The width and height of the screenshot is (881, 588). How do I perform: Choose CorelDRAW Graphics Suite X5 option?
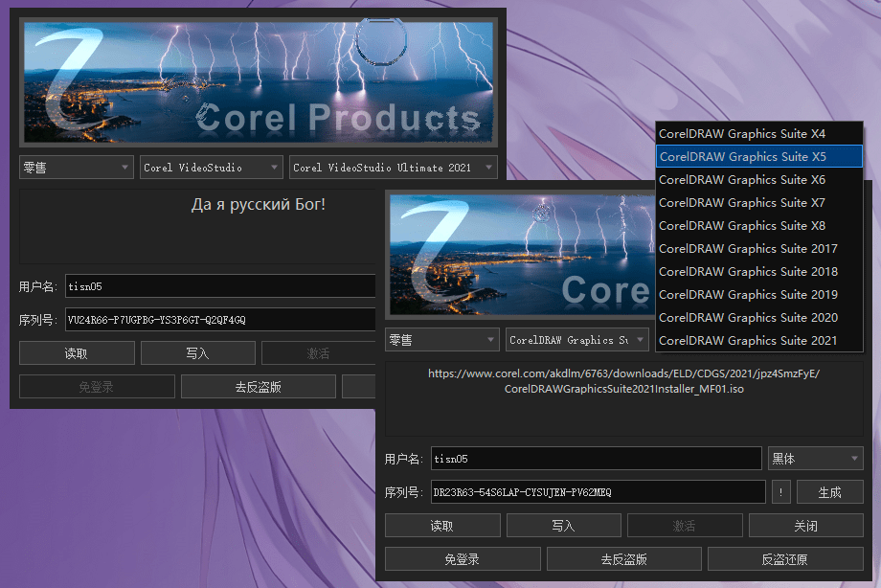coord(759,156)
